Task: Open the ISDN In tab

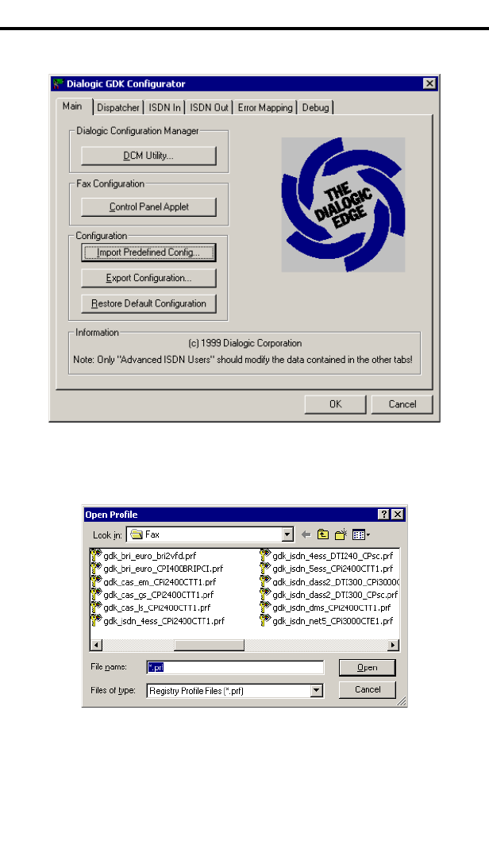Action: [164, 107]
